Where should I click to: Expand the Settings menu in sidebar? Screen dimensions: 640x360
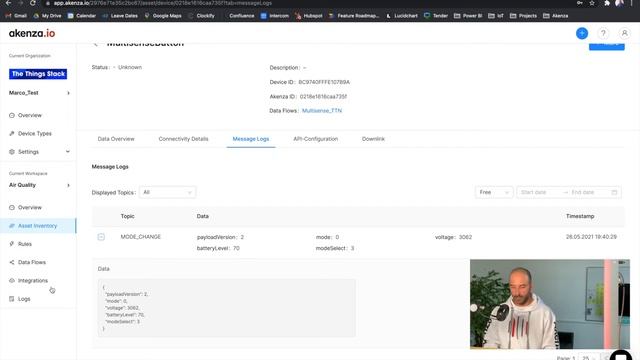pyautogui.click(x=39, y=151)
